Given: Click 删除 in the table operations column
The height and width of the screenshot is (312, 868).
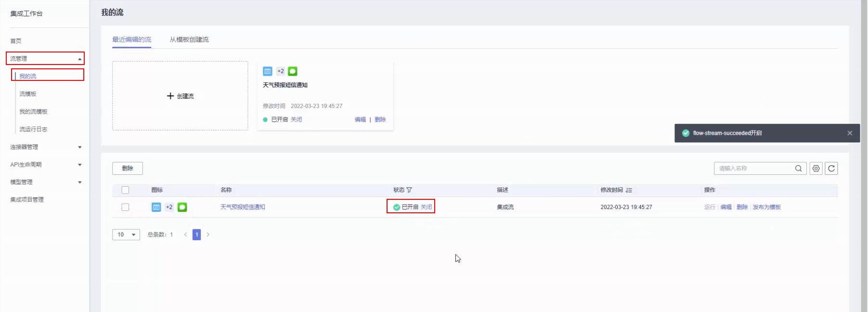Looking at the screenshot, I should click(x=742, y=207).
